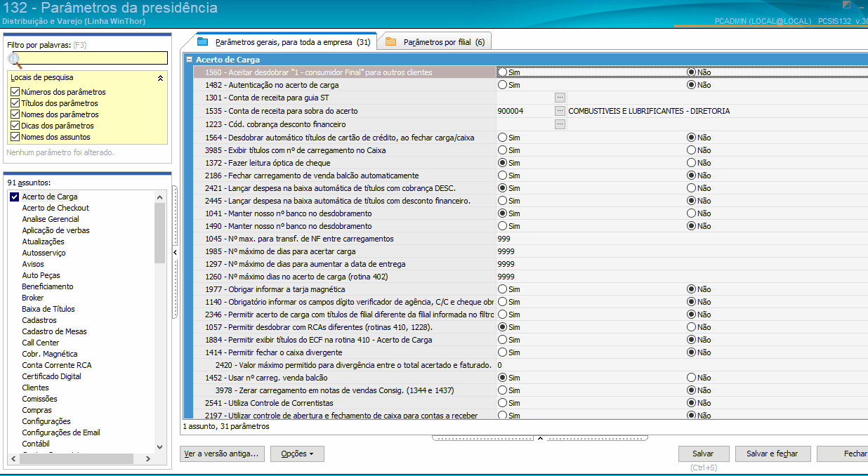Click value 0 for 2420 Valor máximo permitido para divergência

tap(499, 365)
